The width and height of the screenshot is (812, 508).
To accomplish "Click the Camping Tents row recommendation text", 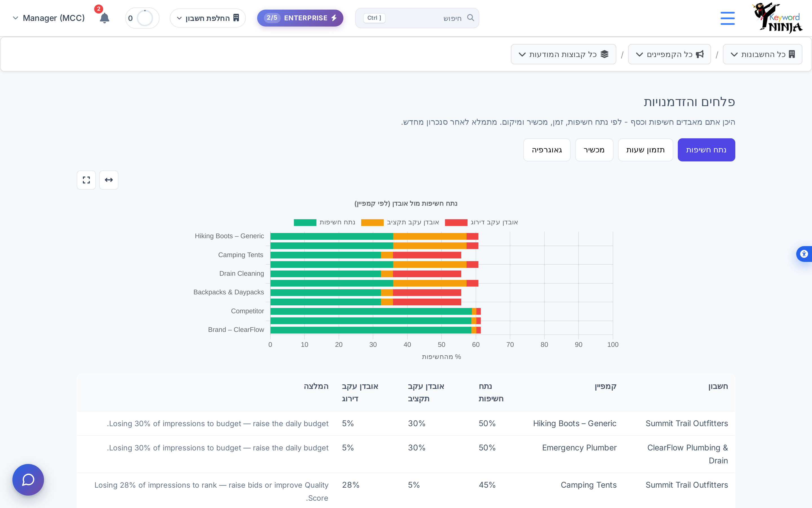I will click(211, 491).
